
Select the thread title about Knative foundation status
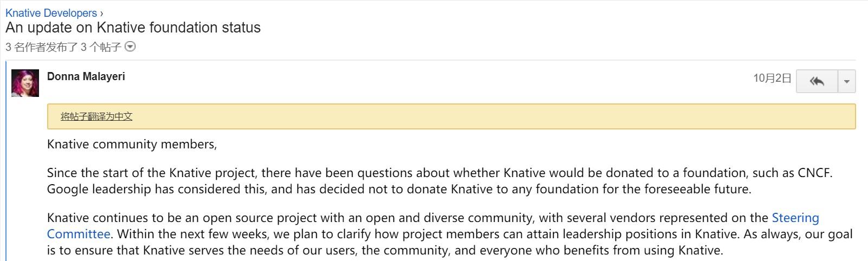133,28
